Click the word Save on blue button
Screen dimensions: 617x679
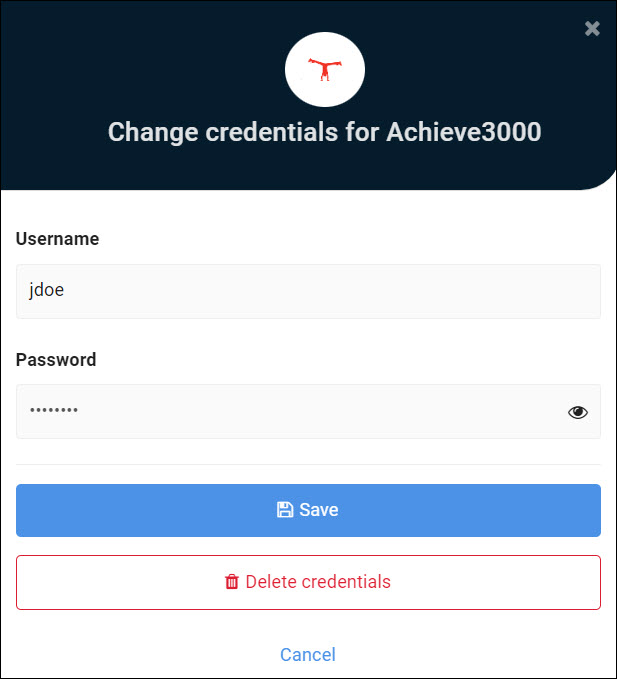coord(319,510)
